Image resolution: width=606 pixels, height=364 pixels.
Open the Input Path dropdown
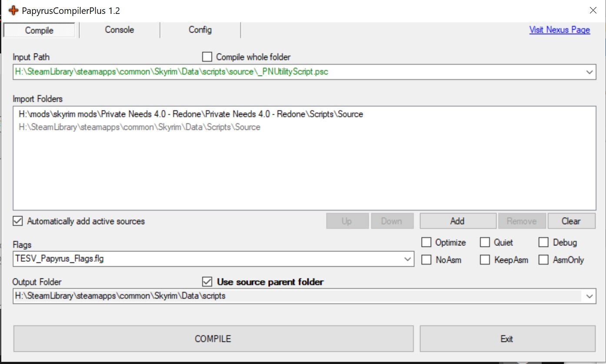(589, 72)
